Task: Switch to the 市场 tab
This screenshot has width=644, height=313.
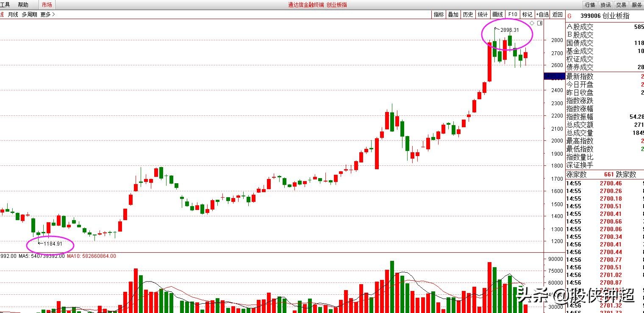Action: pyautogui.click(x=47, y=5)
